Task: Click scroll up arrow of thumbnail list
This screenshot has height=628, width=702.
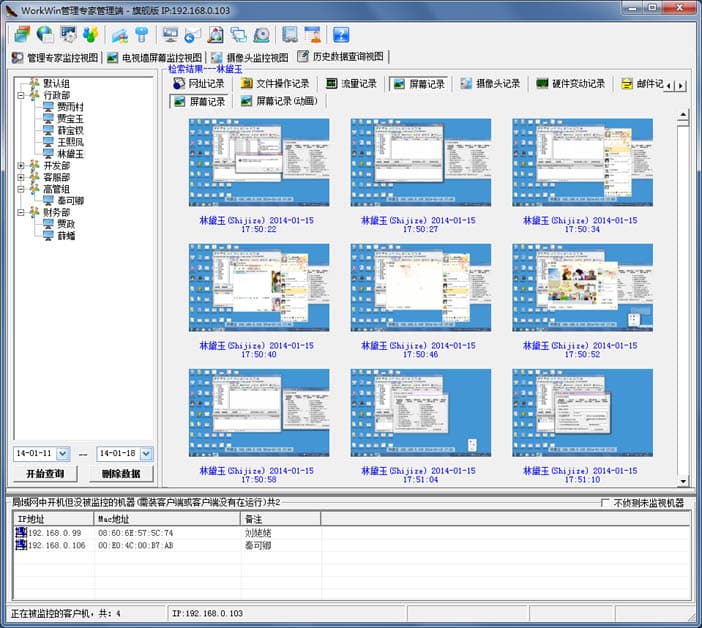Action: pos(683,115)
